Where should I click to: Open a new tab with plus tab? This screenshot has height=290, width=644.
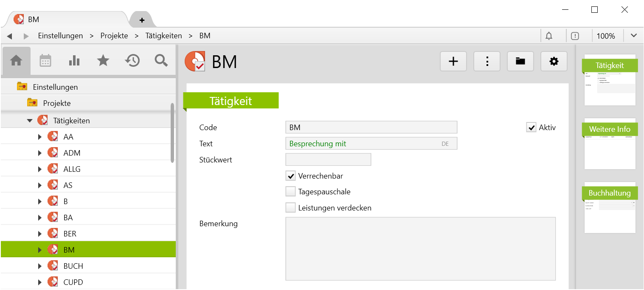pyautogui.click(x=142, y=20)
